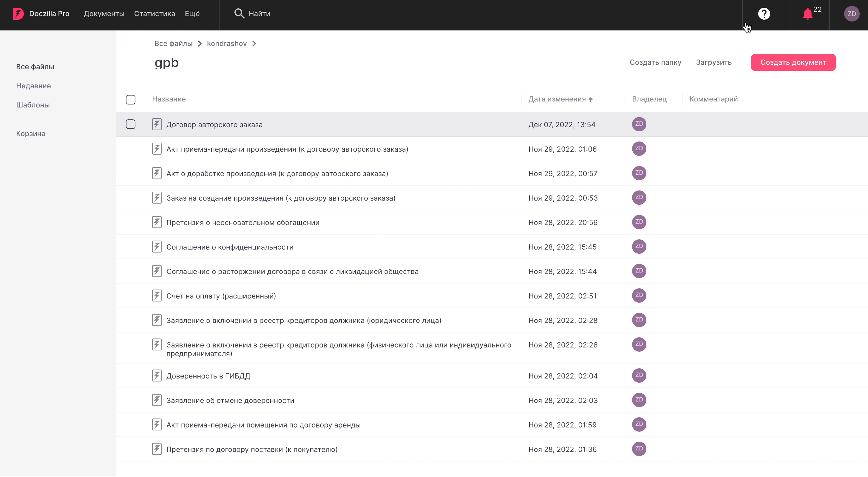Screen dimensions: 868x477
Task: Open Соглашение о расторжении договора document
Action: (293, 271)
